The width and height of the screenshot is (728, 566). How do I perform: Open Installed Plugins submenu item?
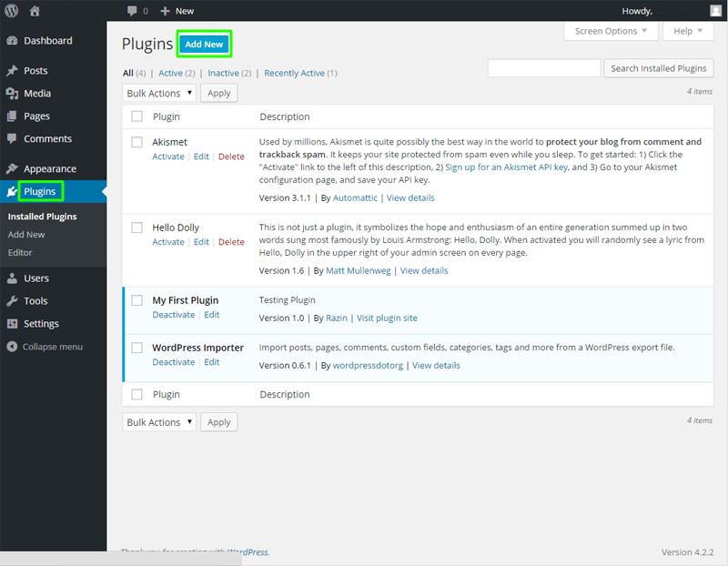tap(42, 217)
